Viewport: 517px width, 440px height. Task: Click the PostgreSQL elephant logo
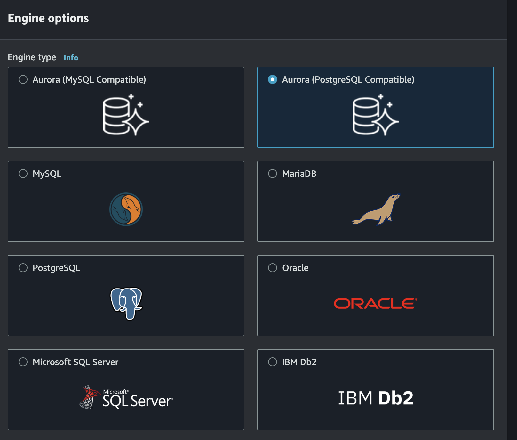coord(126,303)
